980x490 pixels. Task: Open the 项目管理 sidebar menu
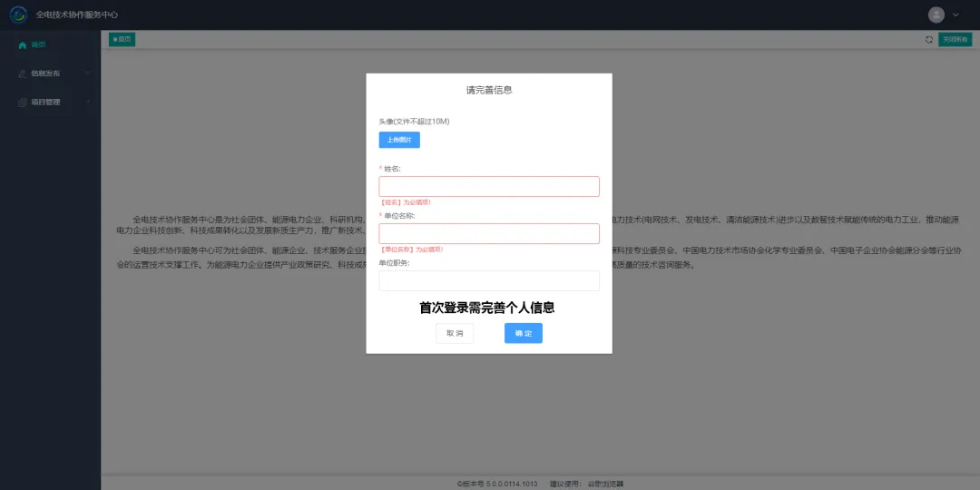(x=50, y=102)
